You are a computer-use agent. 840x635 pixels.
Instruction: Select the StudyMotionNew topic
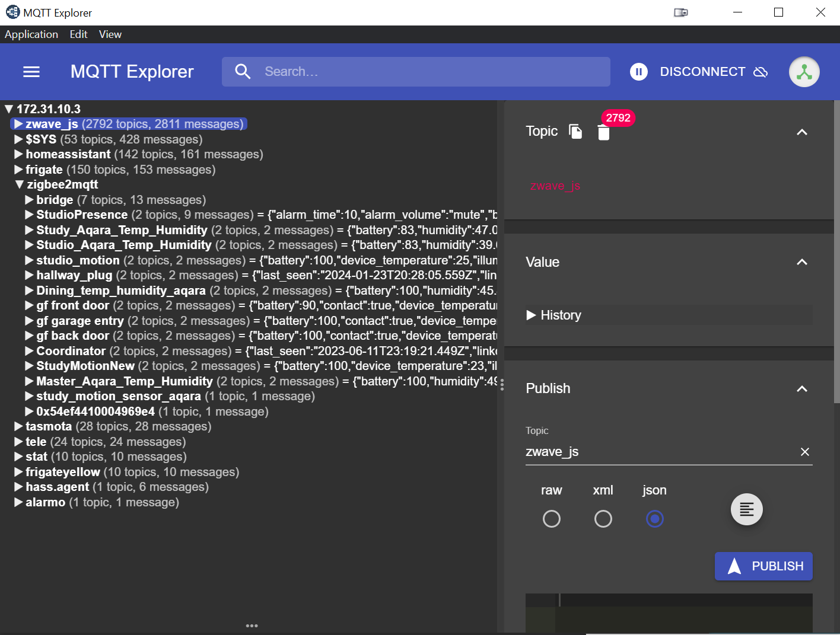click(85, 366)
